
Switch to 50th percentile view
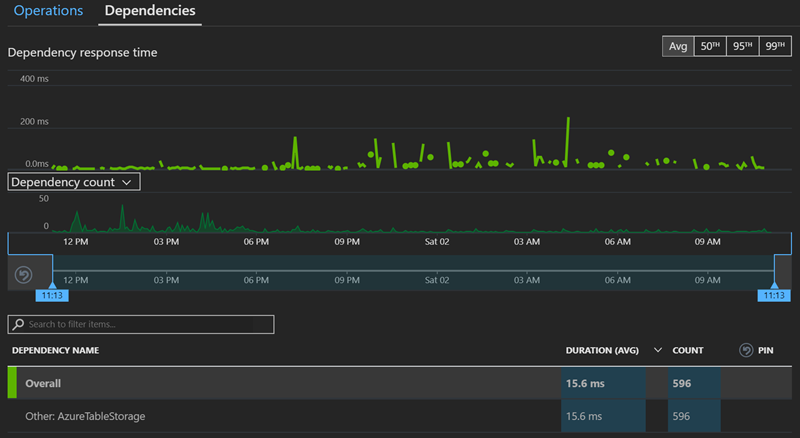710,46
